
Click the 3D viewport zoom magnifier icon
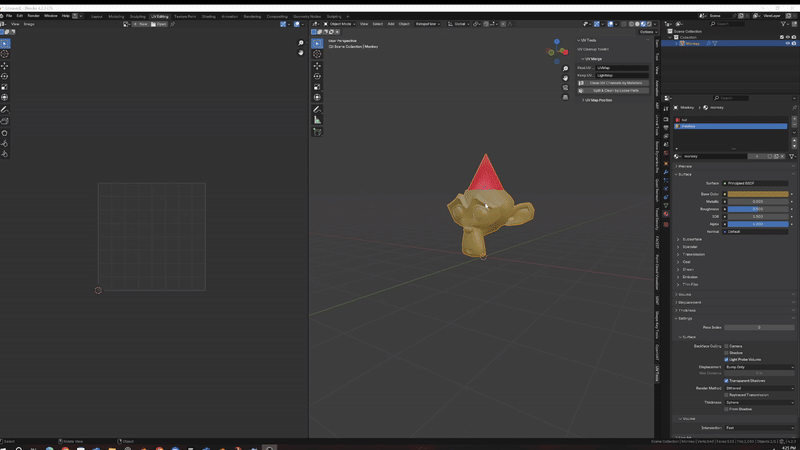point(565,68)
